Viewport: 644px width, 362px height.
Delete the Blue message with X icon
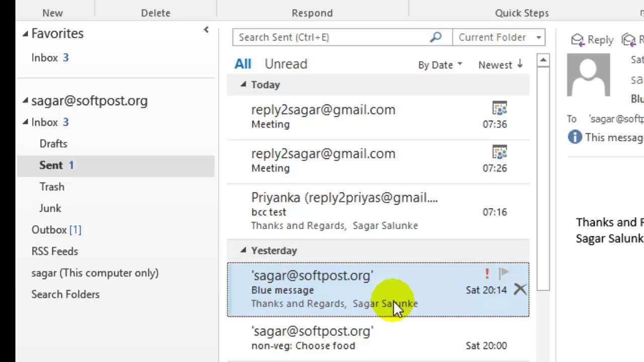pos(520,290)
